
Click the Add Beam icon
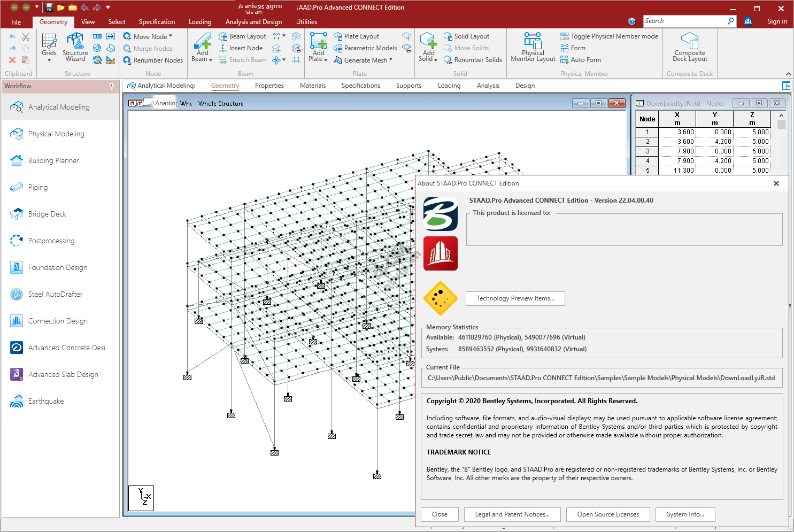[x=203, y=41]
